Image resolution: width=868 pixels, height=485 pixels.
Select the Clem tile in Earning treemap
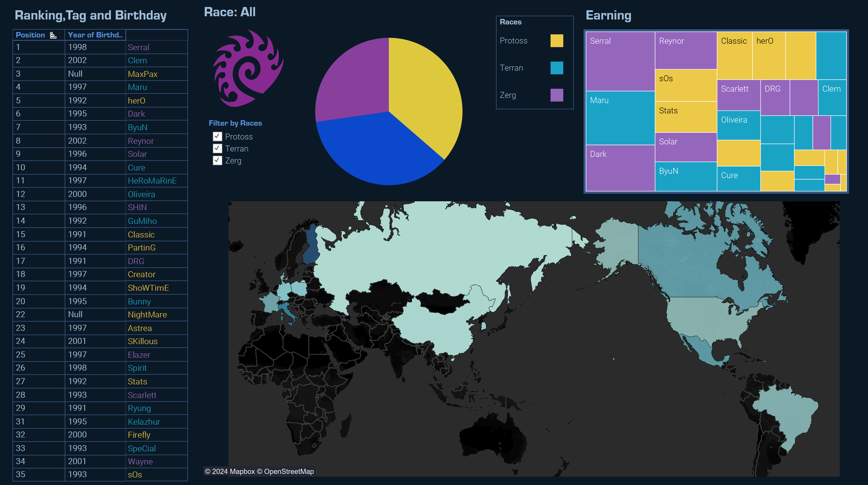(832, 98)
